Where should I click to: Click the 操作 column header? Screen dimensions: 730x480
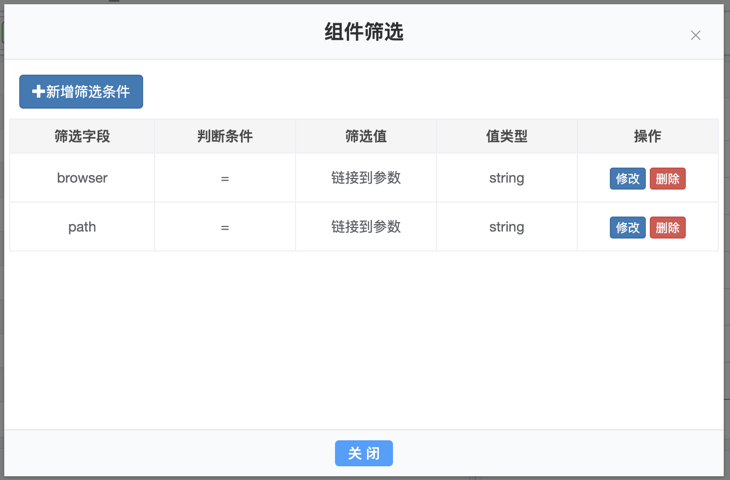[647, 136]
